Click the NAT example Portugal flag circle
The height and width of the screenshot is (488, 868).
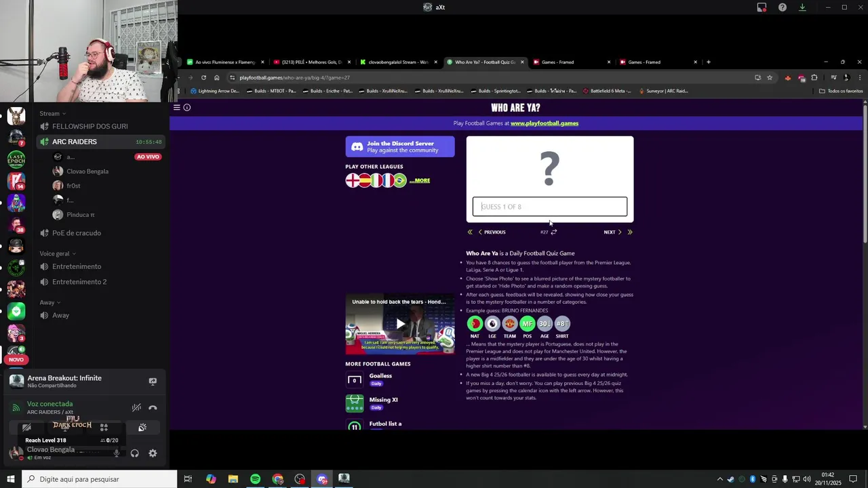pos(475,324)
